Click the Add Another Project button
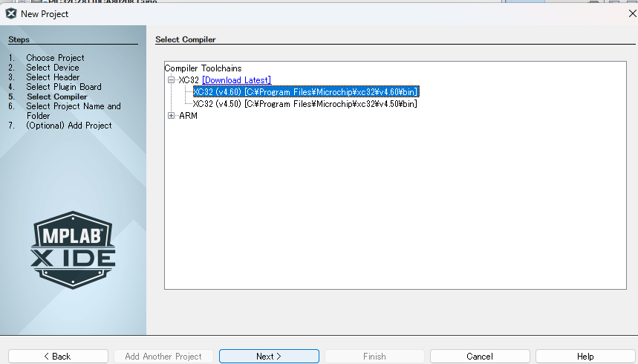This screenshot has height=364, width=638. tap(163, 357)
